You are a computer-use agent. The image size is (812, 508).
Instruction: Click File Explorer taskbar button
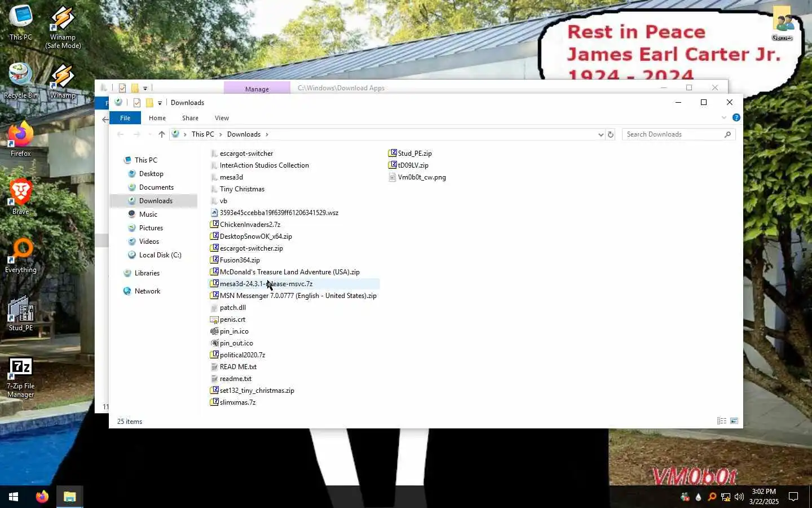(70, 497)
